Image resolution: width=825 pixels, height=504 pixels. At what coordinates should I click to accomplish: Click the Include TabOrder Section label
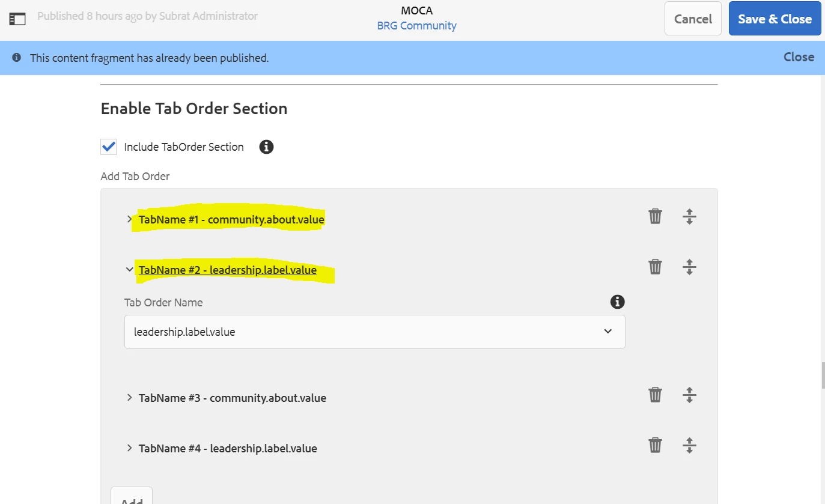point(184,147)
